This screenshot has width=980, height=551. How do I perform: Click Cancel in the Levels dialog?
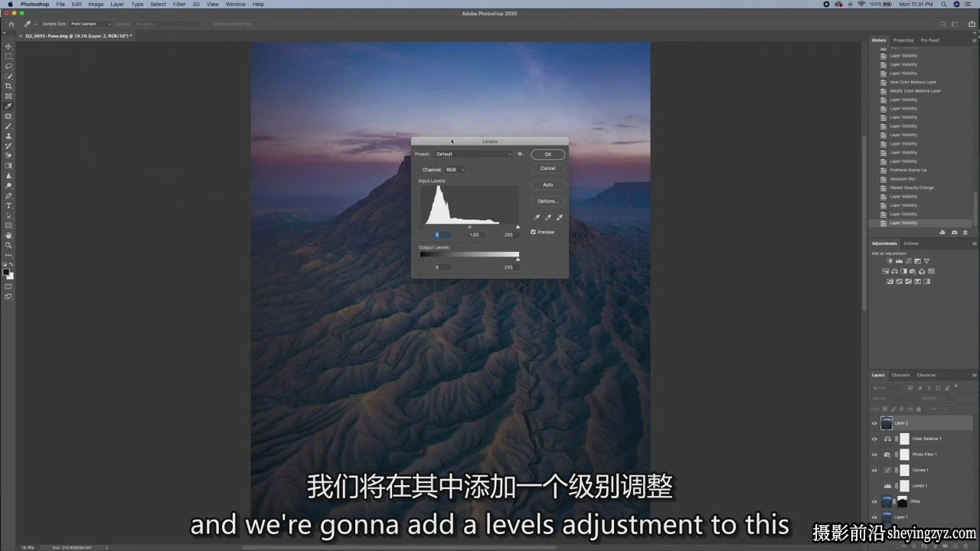coord(548,168)
